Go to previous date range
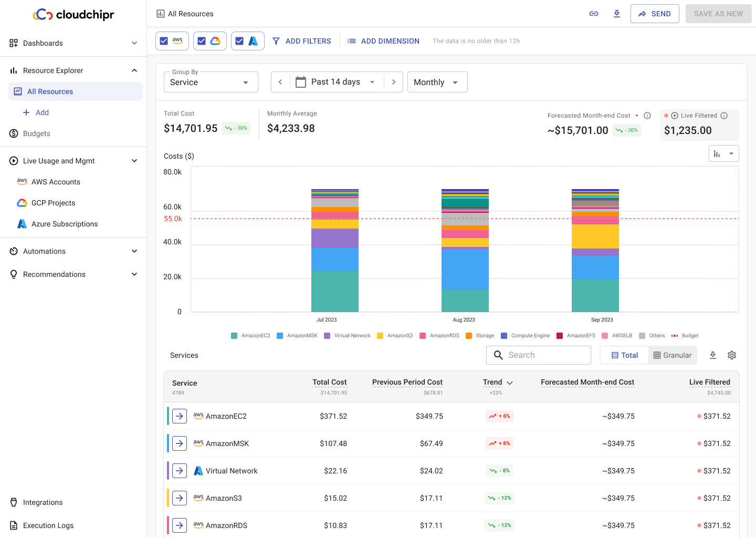This screenshot has width=756, height=538. (280, 82)
